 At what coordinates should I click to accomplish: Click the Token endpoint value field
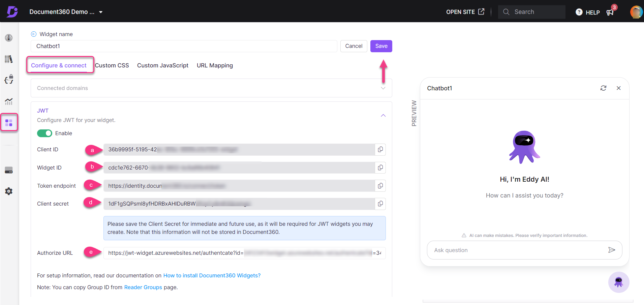coord(239,186)
